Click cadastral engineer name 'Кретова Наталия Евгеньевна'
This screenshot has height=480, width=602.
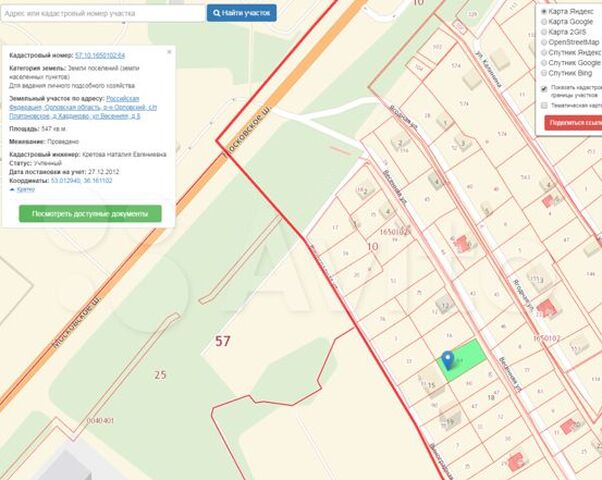(x=124, y=154)
